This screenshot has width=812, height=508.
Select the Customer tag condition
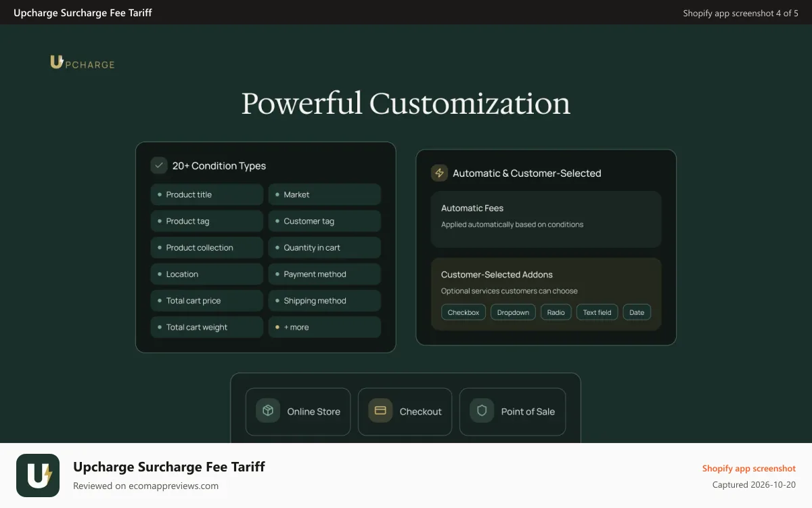click(x=325, y=221)
